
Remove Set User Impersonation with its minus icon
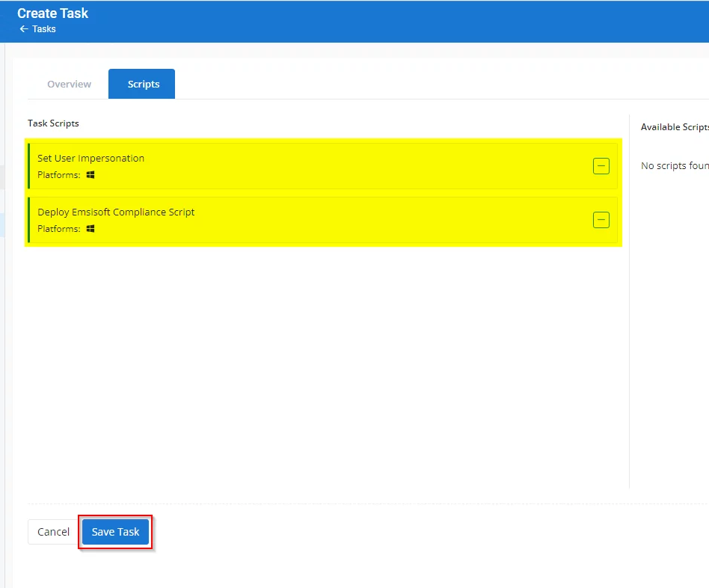pos(601,166)
